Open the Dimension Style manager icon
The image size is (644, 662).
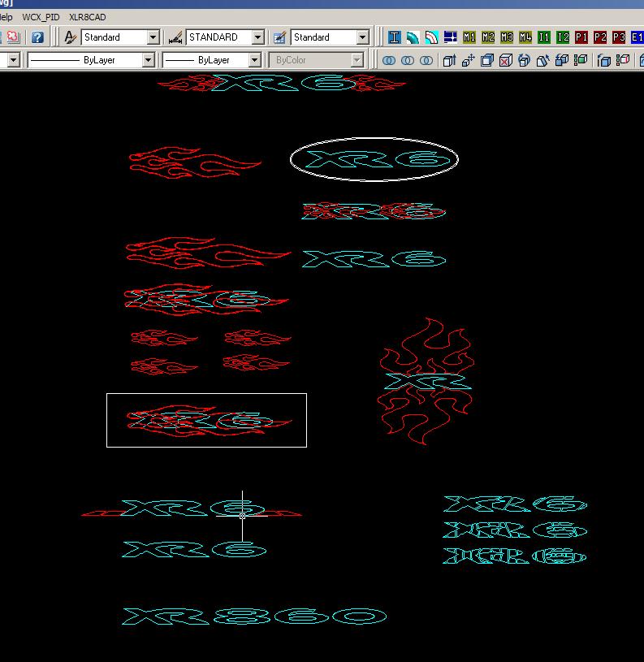coord(175,37)
